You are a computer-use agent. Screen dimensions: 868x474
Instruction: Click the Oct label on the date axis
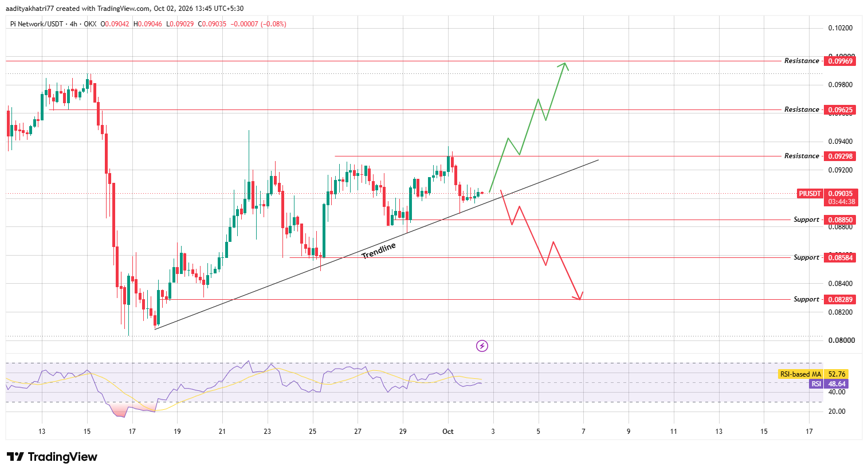coord(448,432)
